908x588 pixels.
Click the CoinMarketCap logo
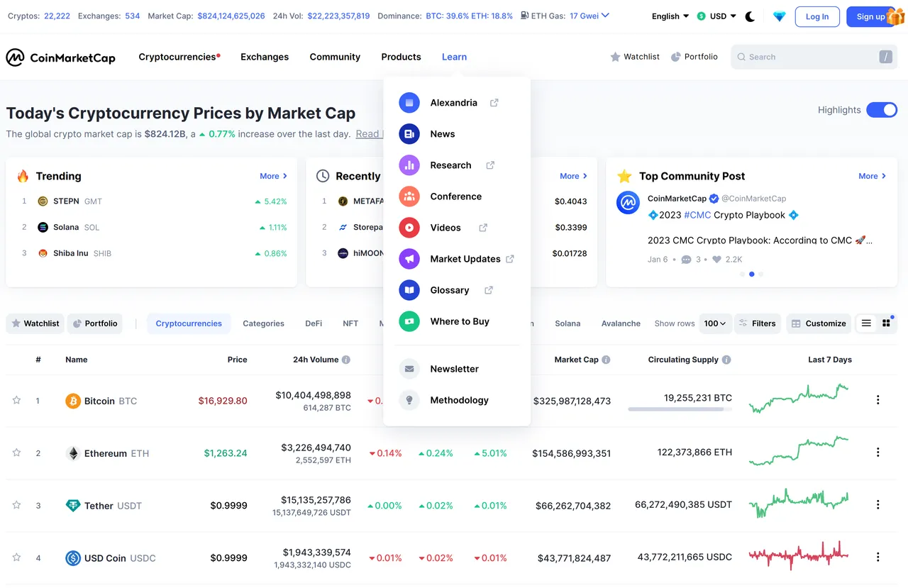pyautogui.click(x=60, y=57)
